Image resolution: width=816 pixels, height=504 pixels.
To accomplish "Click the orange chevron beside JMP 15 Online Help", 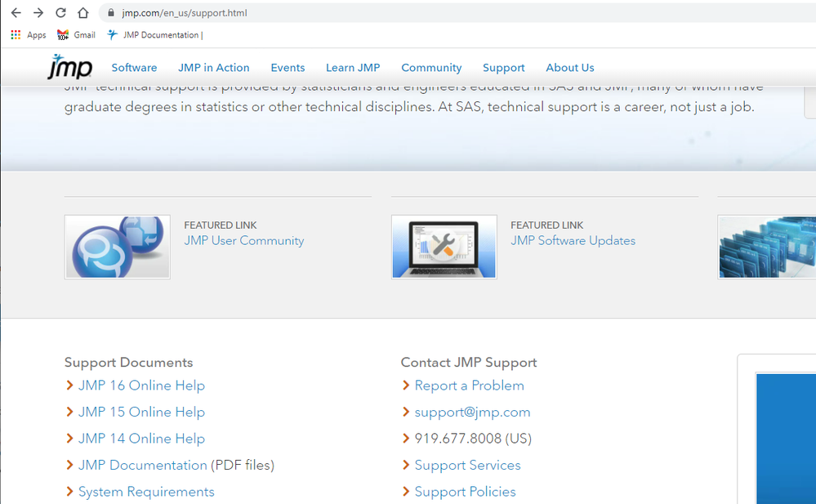I will point(69,412).
